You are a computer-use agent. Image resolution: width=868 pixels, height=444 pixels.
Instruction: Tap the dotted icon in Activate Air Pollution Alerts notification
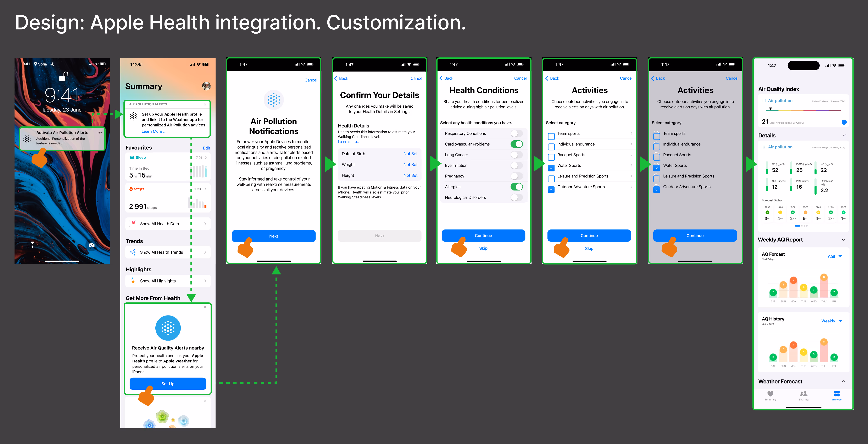[27, 138]
